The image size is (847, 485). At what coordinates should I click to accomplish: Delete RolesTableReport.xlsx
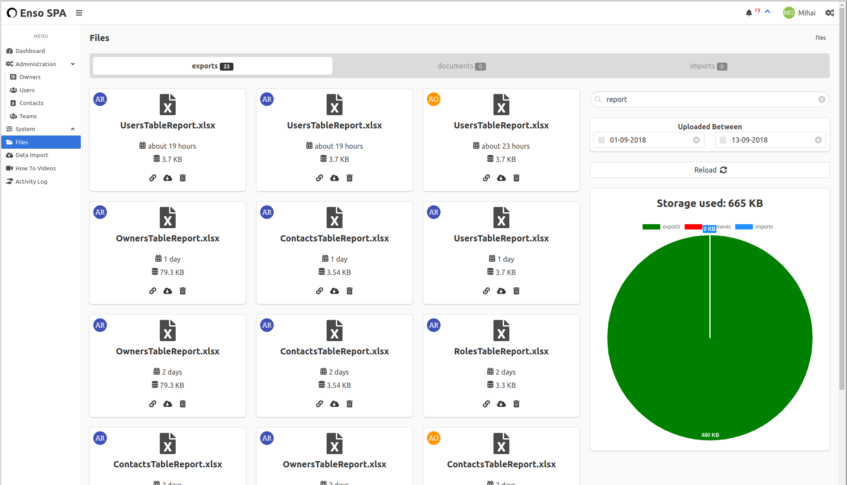[516, 403]
